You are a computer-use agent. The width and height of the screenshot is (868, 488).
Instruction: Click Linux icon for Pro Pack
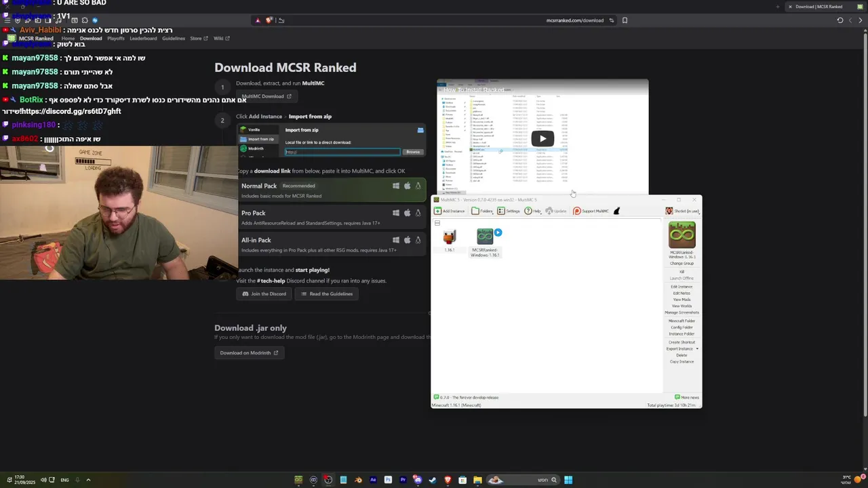point(418,213)
